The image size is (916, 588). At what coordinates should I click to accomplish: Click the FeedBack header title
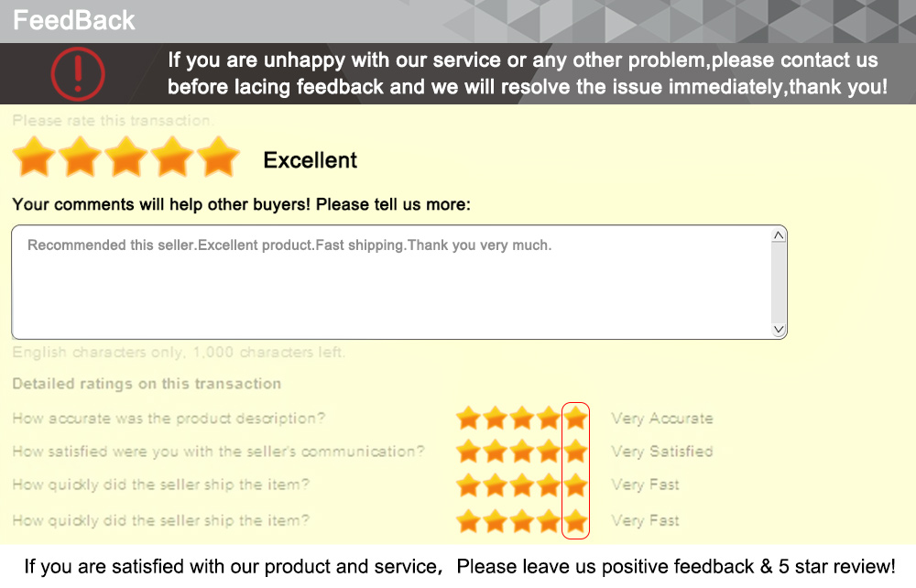[x=74, y=20]
